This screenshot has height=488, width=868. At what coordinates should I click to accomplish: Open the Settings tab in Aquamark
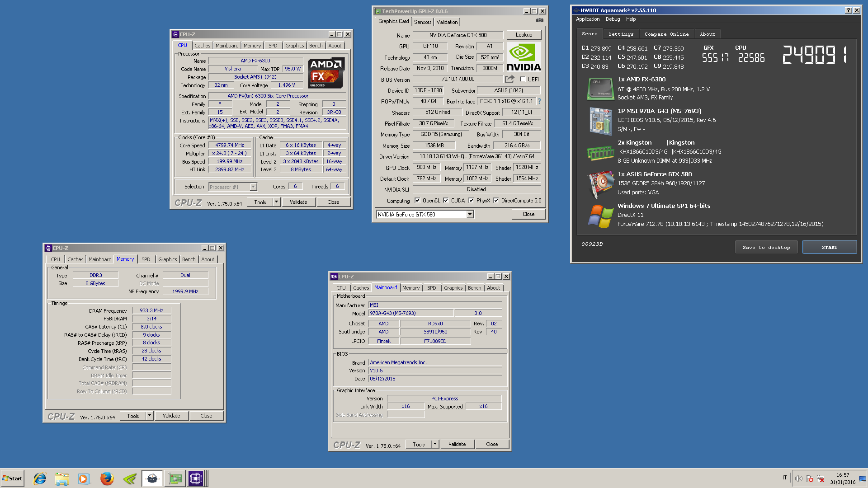tap(621, 34)
